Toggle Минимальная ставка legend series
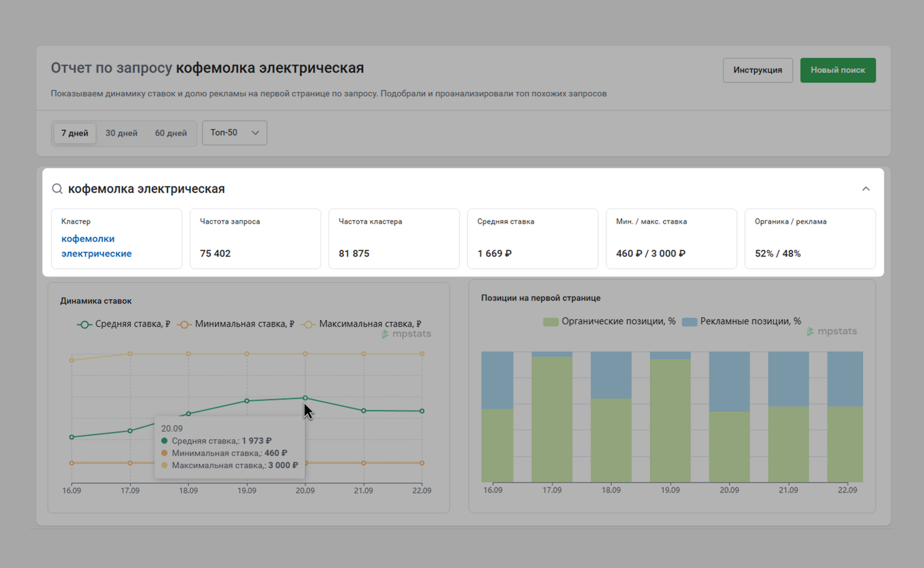The image size is (924, 568). click(x=236, y=324)
